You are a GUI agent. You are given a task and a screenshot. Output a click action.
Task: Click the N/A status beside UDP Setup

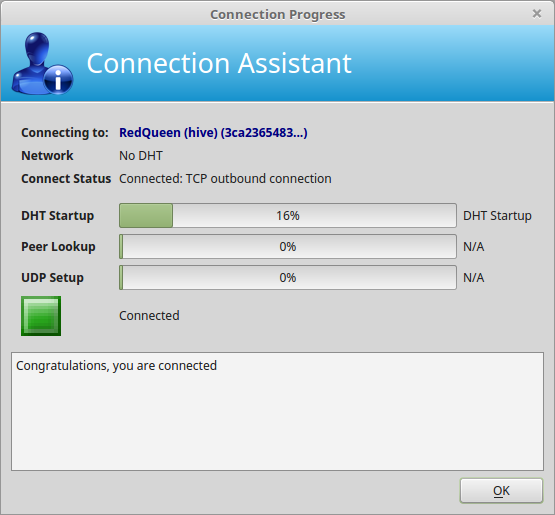pyautogui.click(x=474, y=277)
